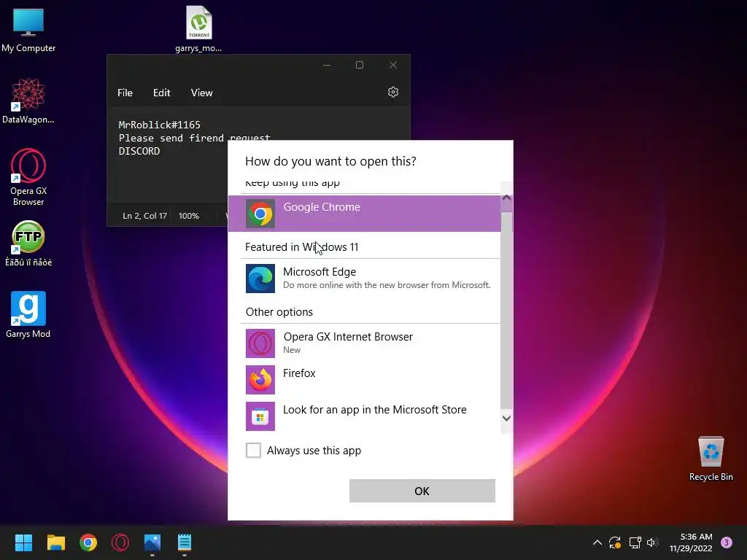747x560 pixels.
Task: Select Garrys Mod desktop shortcut
Action: click(x=28, y=314)
